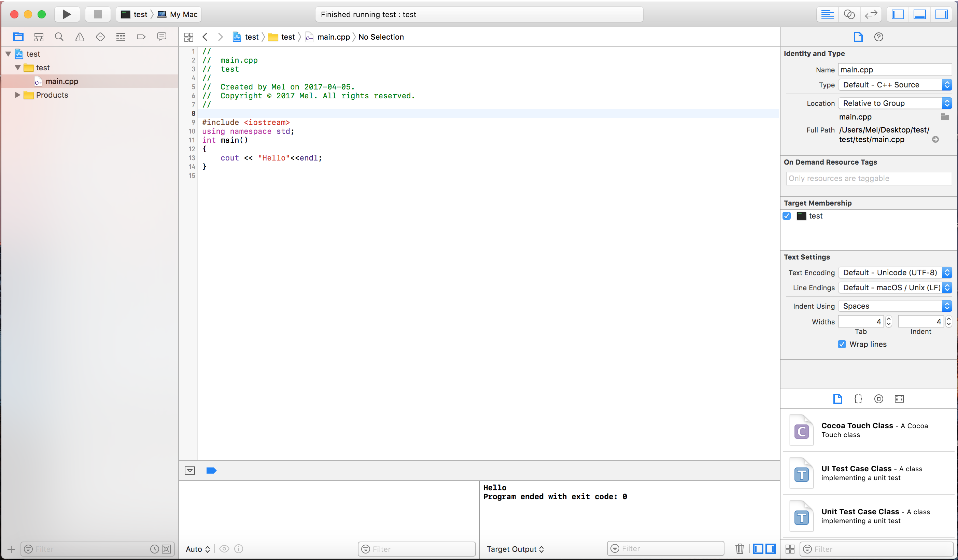Open the Issue navigator warning icon
Viewport: 958px width, 560px height.
pyautogui.click(x=80, y=37)
